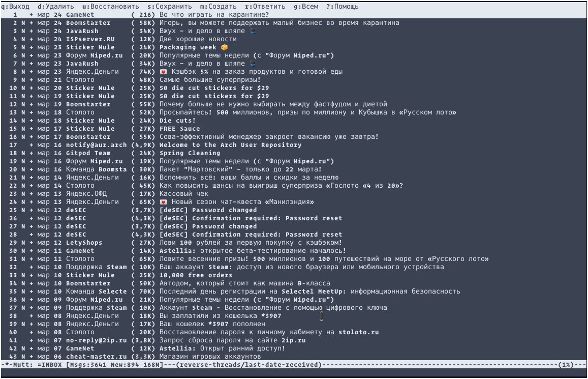Click heart icon before "Новый сезон чат-квеста"
This screenshot has width=588, height=379.
tap(163, 202)
